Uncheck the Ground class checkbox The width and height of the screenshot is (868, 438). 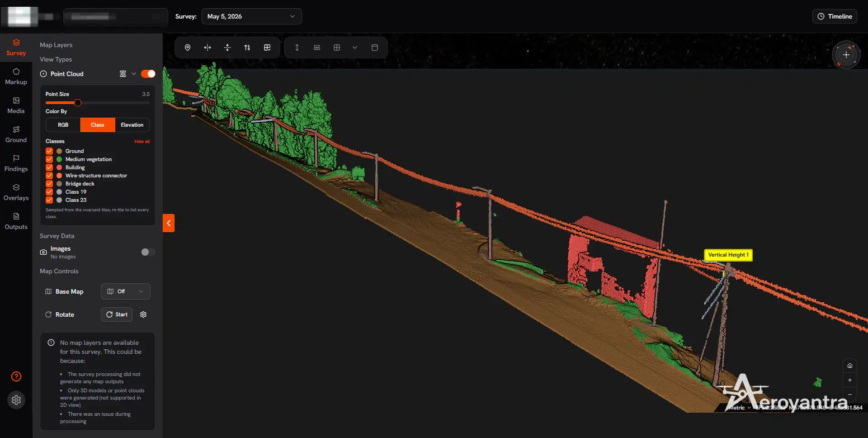click(x=49, y=151)
